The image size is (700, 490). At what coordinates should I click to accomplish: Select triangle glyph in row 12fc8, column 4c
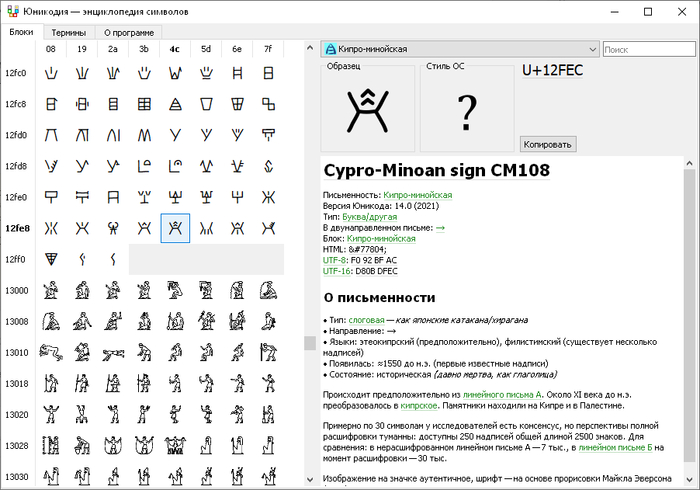[175, 104]
